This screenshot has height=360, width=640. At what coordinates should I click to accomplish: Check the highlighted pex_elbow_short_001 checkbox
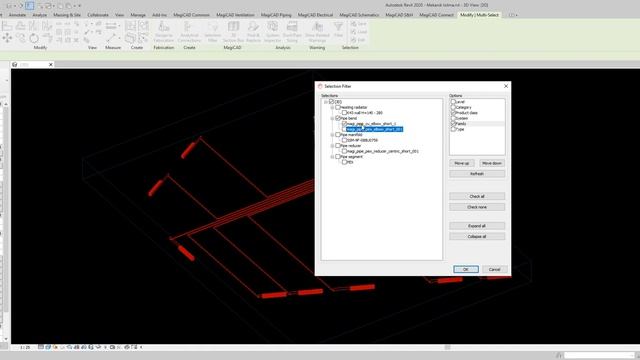pos(344,129)
